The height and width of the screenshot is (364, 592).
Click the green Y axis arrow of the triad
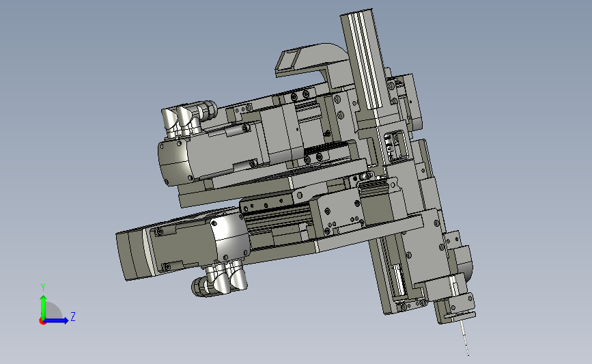[43, 307]
